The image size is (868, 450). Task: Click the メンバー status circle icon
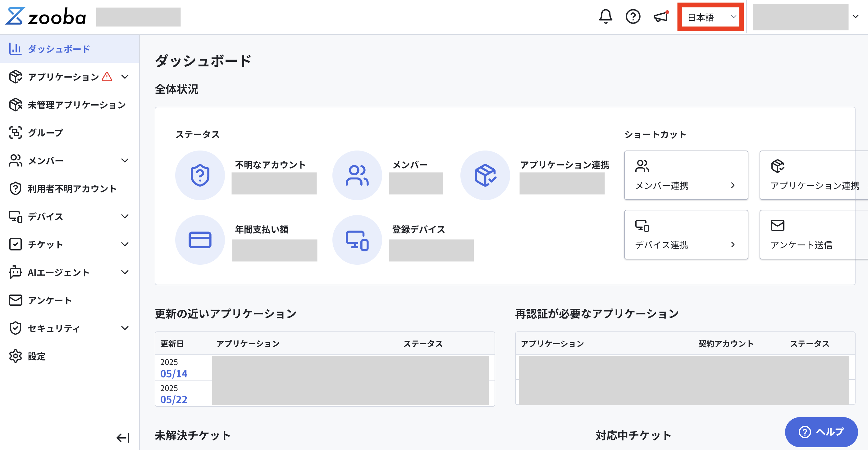tap(357, 175)
